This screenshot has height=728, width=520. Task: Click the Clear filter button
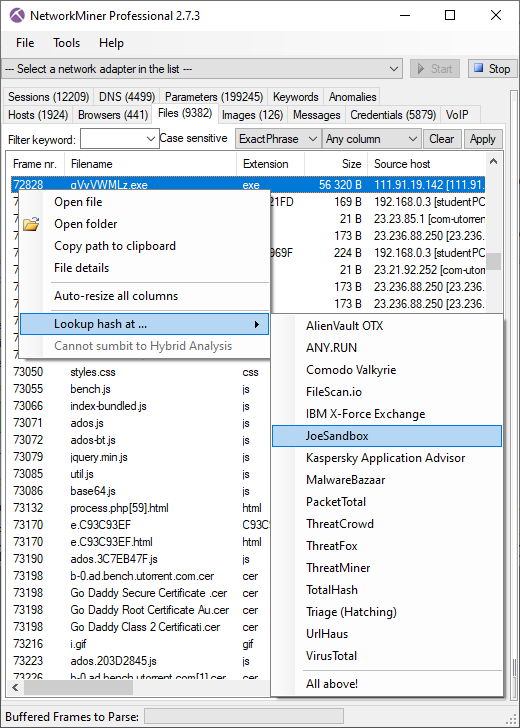(x=441, y=139)
